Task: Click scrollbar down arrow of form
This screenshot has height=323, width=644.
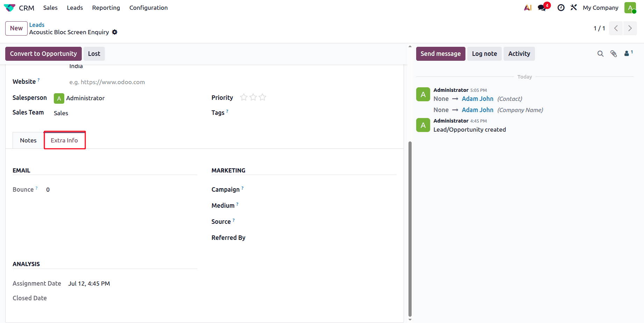Action: point(410,320)
